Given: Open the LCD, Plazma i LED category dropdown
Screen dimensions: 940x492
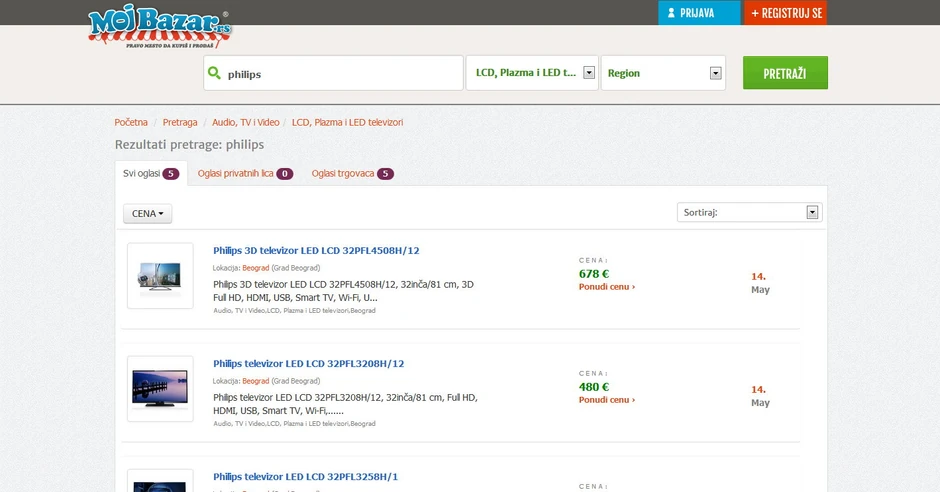Looking at the screenshot, I should (x=532, y=73).
